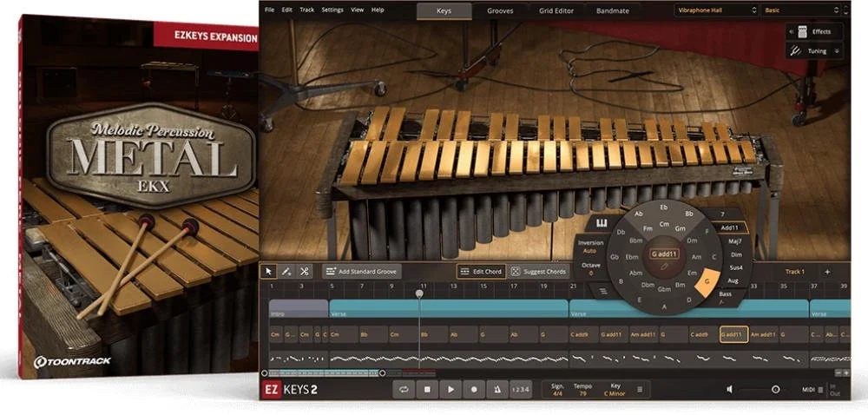868x415 pixels.
Task: Start recording with the Record button
Action: pyautogui.click(x=474, y=389)
